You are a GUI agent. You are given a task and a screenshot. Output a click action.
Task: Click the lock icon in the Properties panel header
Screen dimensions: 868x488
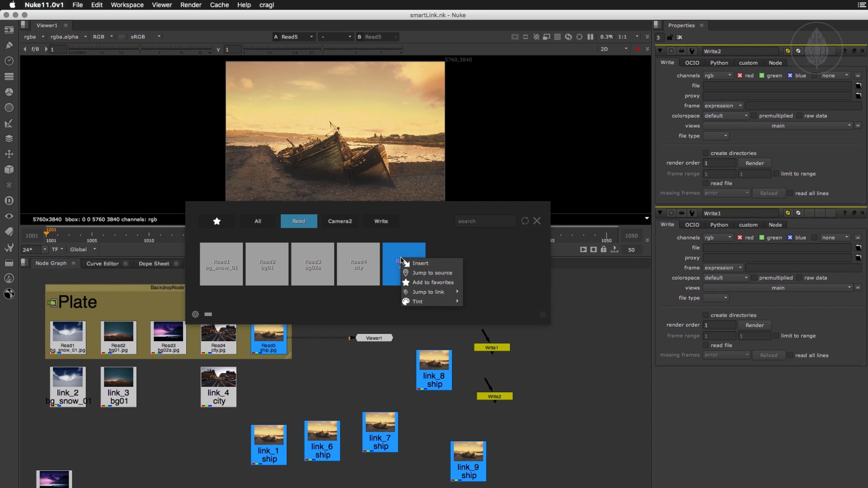(x=670, y=38)
